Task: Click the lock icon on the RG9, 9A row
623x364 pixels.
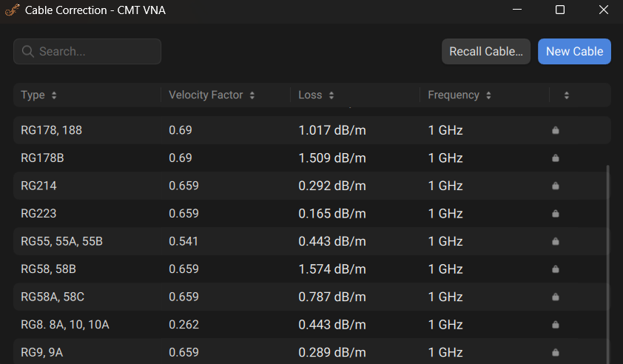Action: click(556, 353)
